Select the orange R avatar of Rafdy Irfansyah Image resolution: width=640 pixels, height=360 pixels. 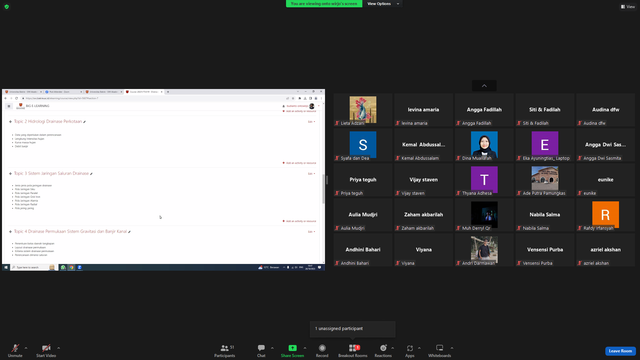coord(605,214)
